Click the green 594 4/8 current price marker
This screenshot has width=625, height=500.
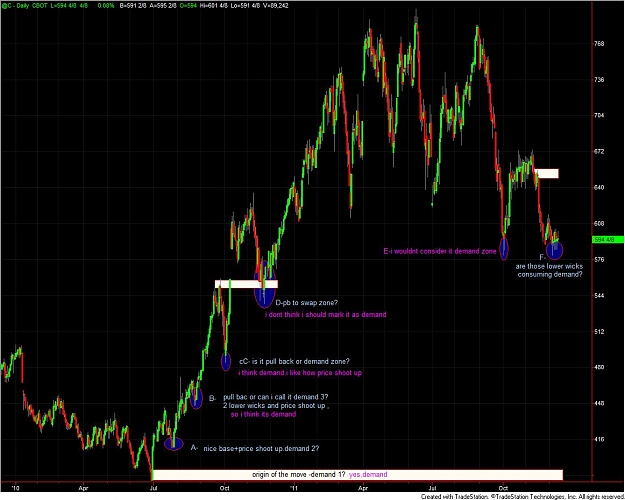click(x=608, y=240)
